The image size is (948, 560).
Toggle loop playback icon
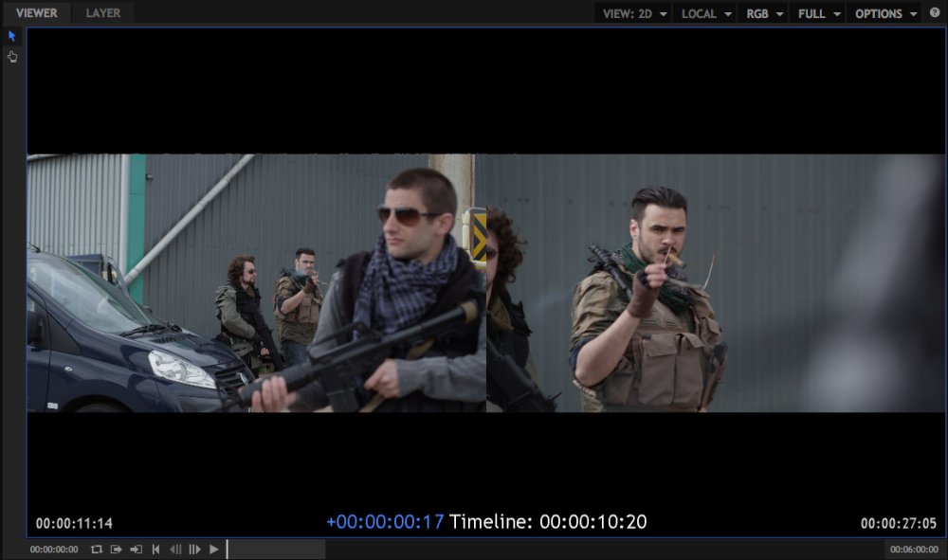[96, 550]
